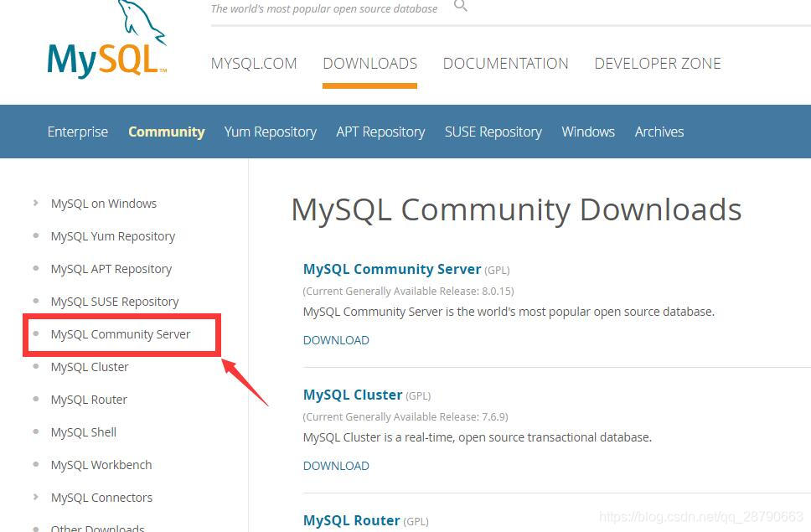Screen dimensions: 811x532
Task: Click the search field with the database tagline
Action: coord(324,8)
